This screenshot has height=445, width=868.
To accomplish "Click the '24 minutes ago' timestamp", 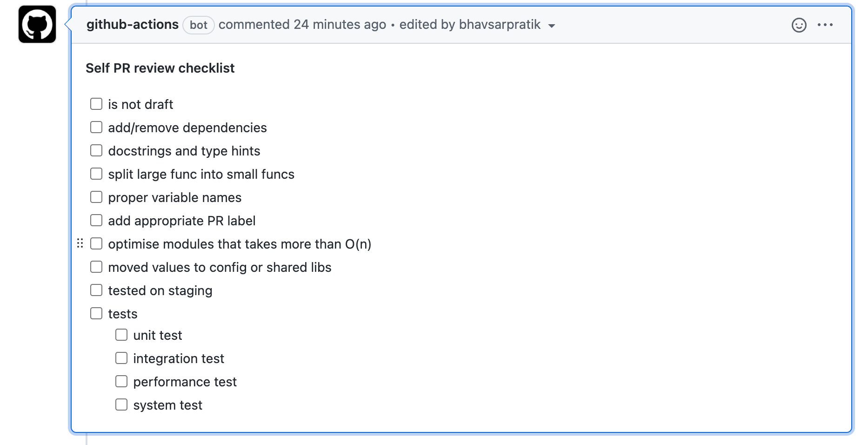I will (x=339, y=25).
